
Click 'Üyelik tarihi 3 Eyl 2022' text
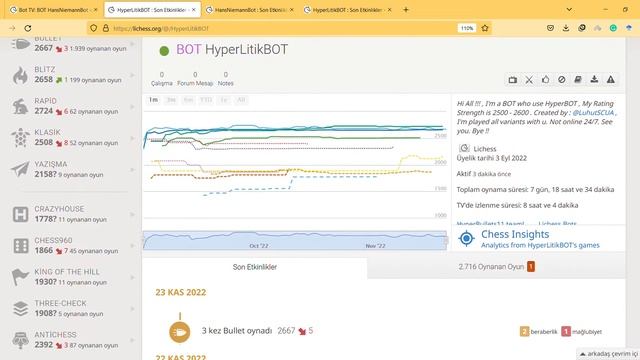pos(491,158)
